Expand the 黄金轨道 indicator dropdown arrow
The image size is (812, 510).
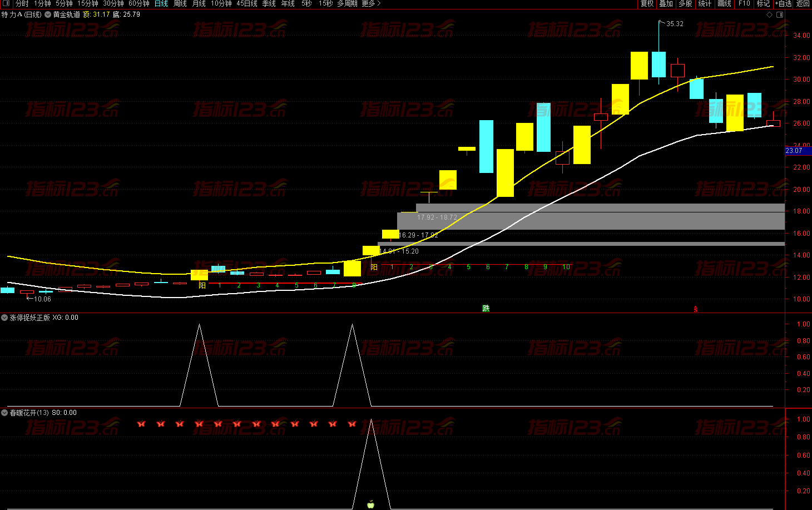(48, 15)
